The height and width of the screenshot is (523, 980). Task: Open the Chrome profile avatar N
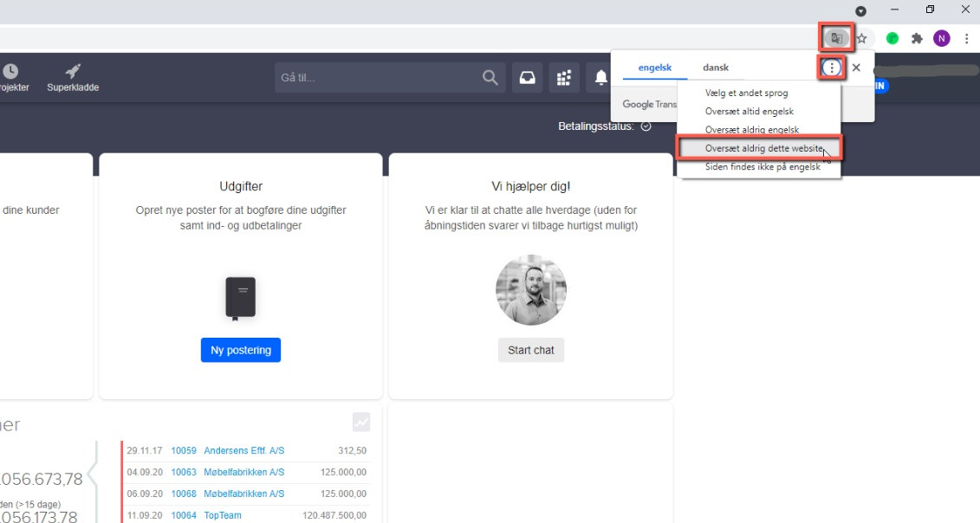pyautogui.click(x=941, y=38)
